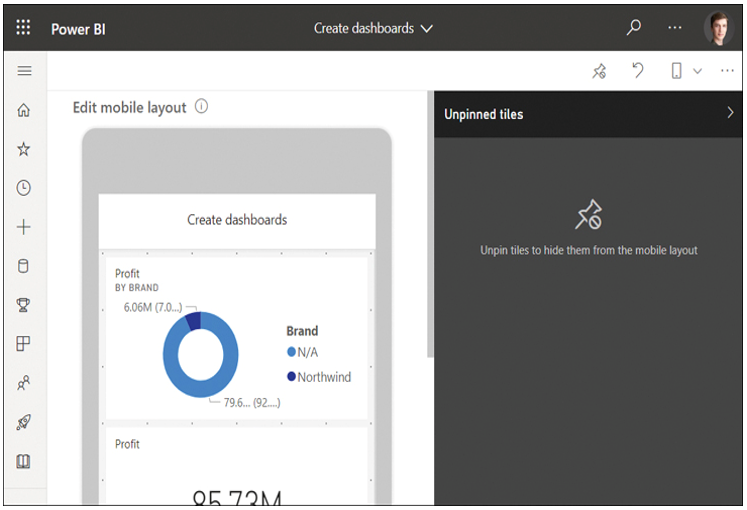Click the mobile layout phone icon

[676, 71]
